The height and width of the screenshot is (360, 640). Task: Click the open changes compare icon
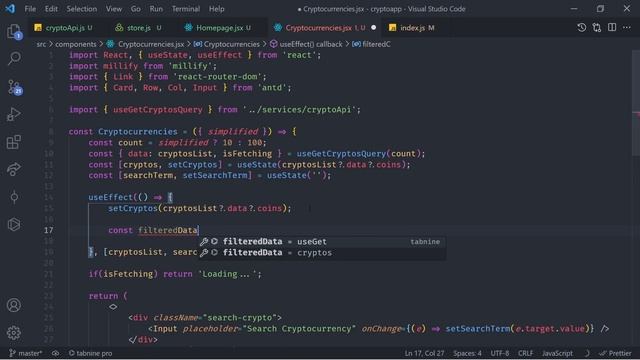[597, 27]
